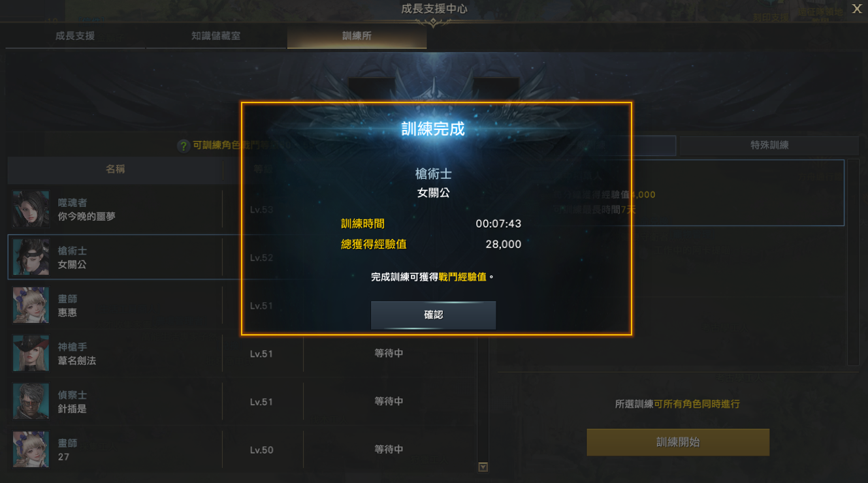Select the 等待中 status of 神槍手 row

(389, 353)
